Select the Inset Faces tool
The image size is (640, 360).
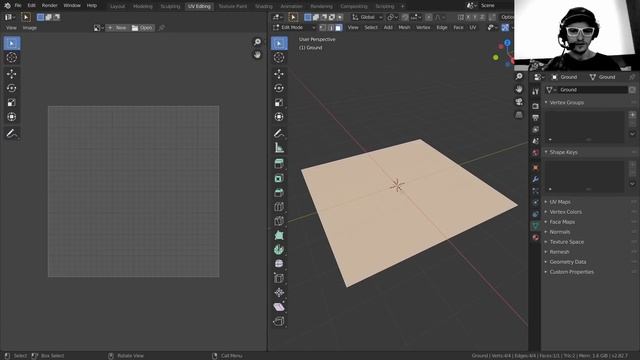coord(279,178)
